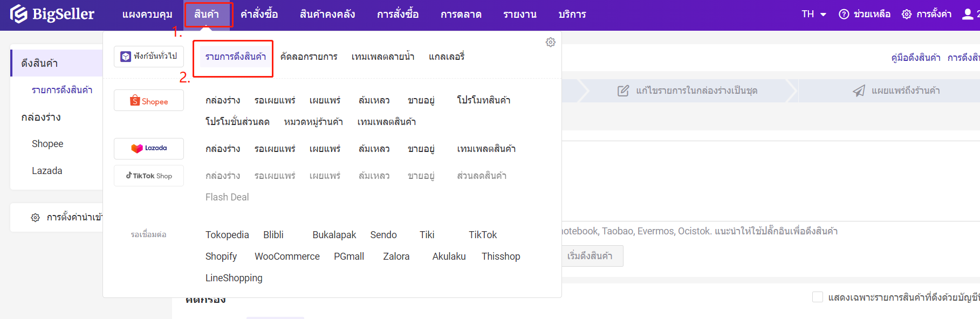Open กล่องร่าง in the TikTok Shop row
980x319 pixels.
click(x=223, y=176)
